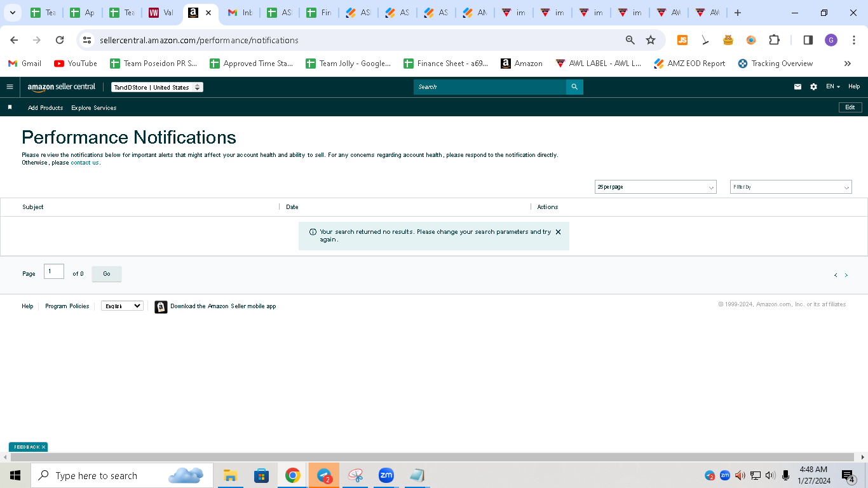Image resolution: width=868 pixels, height=488 pixels.
Task: Open the Explore Services menu item
Action: [x=94, y=108]
